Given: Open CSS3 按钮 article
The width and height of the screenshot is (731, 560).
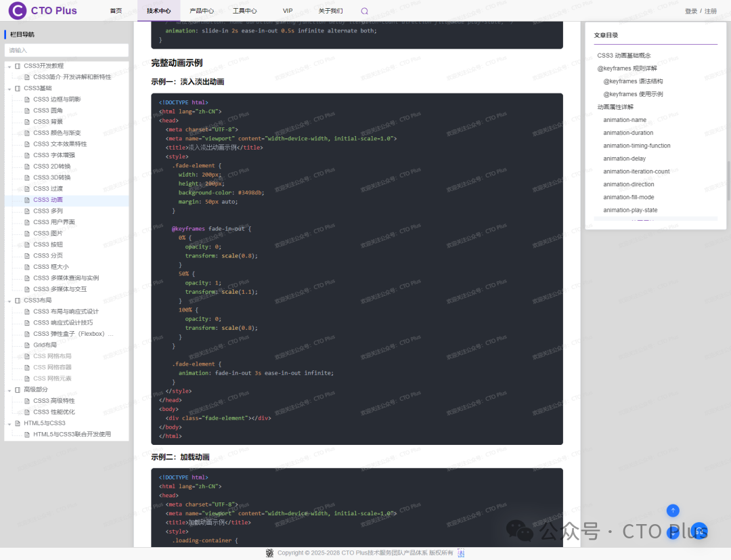Looking at the screenshot, I should pyautogui.click(x=47, y=245).
